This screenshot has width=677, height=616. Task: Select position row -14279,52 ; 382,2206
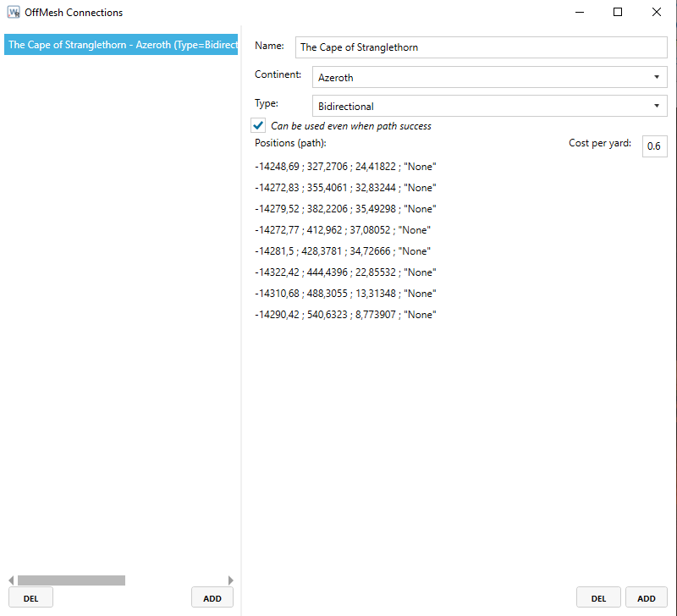pyautogui.click(x=345, y=209)
